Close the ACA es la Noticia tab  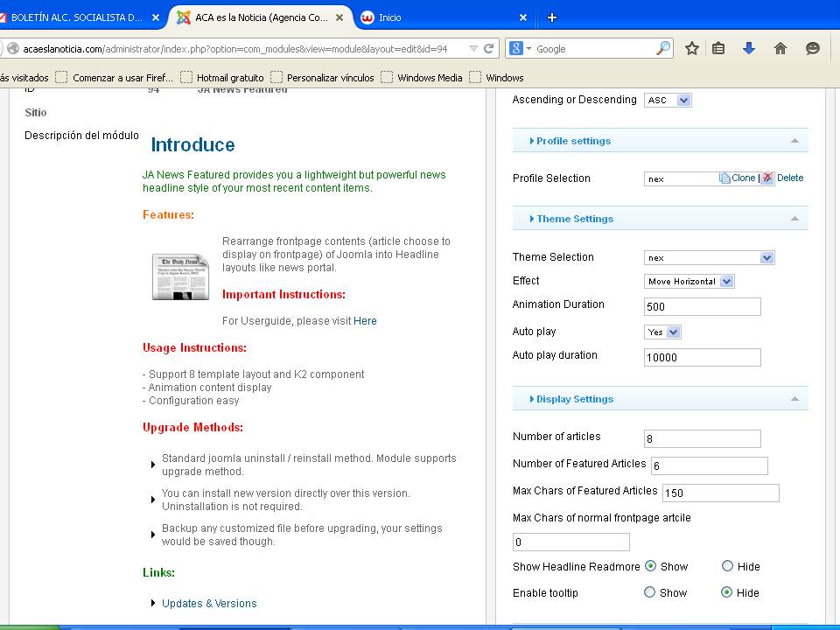click(x=339, y=17)
